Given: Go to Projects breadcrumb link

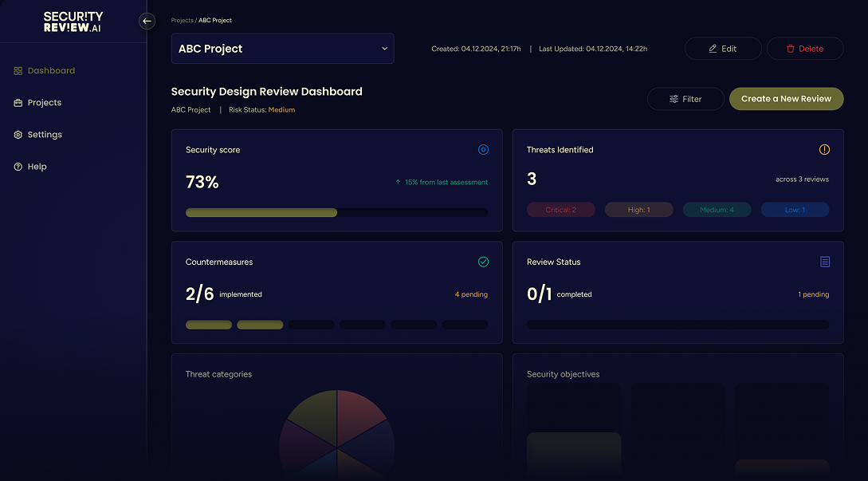Looking at the screenshot, I should click(x=182, y=20).
